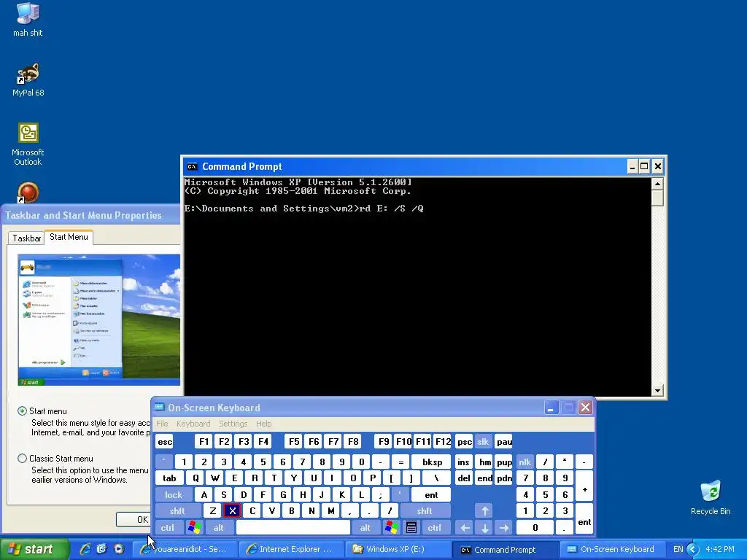Click the pau (pause) key
The height and width of the screenshot is (560, 747).
[503, 442]
